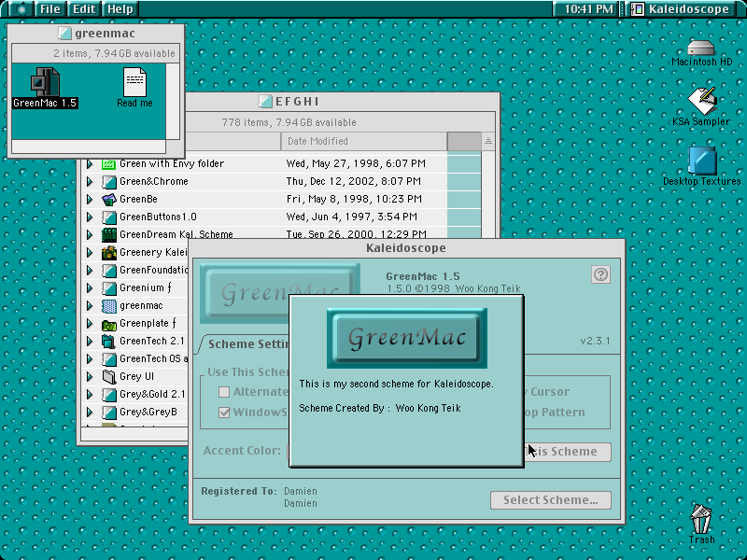Viewport: 747px width, 560px height.
Task: Open the File menu
Action: coord(50,9)
